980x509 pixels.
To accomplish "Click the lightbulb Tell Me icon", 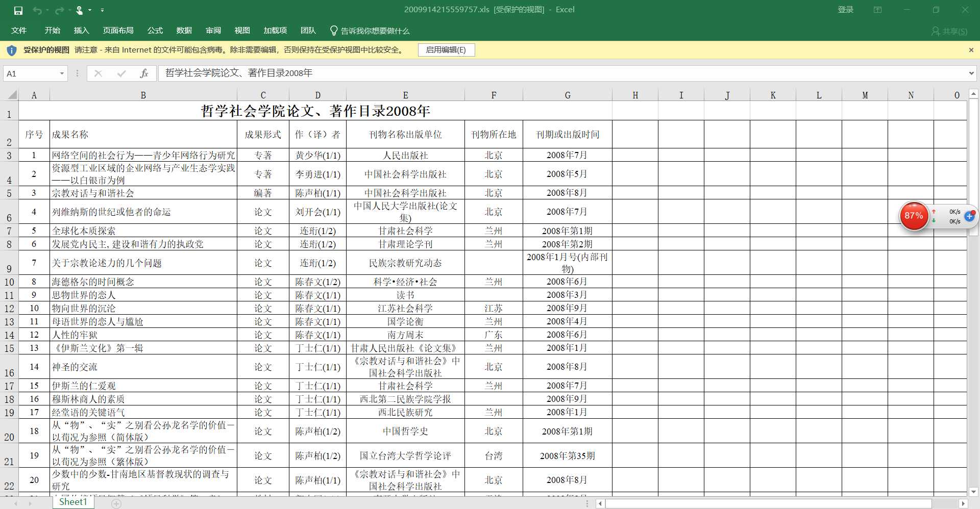I will point(334,31).
